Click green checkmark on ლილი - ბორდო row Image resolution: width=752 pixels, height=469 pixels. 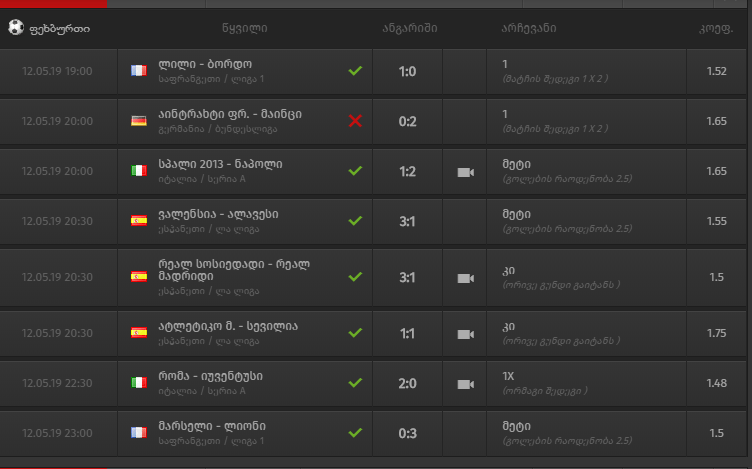[354, 71]
